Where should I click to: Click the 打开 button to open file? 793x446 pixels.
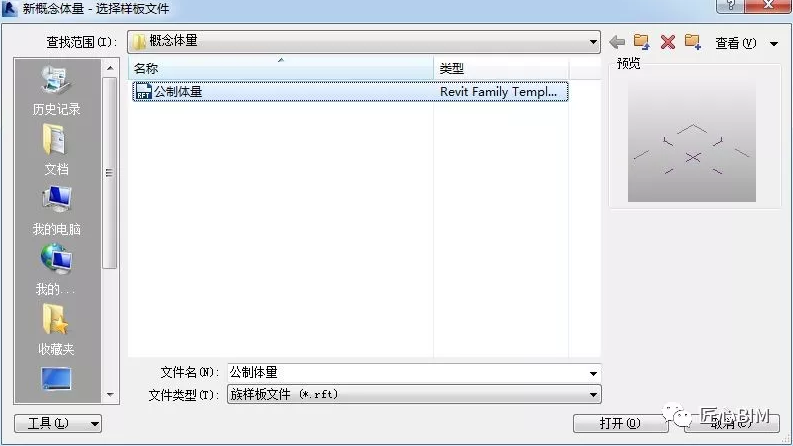[x=619, y=423]
